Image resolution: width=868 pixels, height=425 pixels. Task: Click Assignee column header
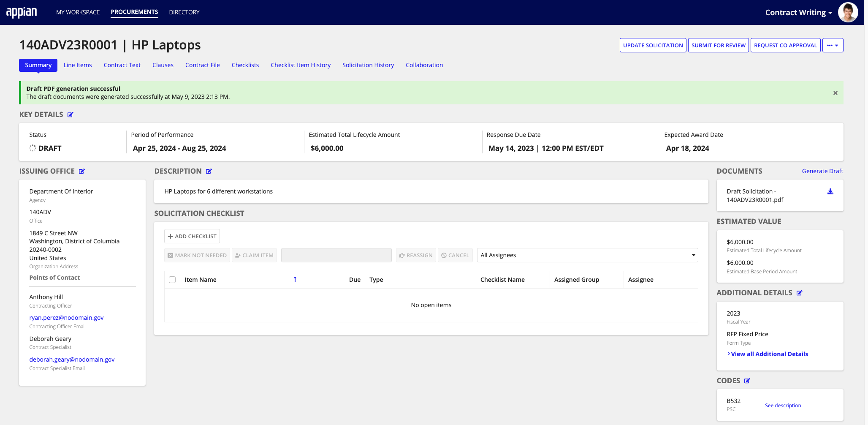coord(640,280)
